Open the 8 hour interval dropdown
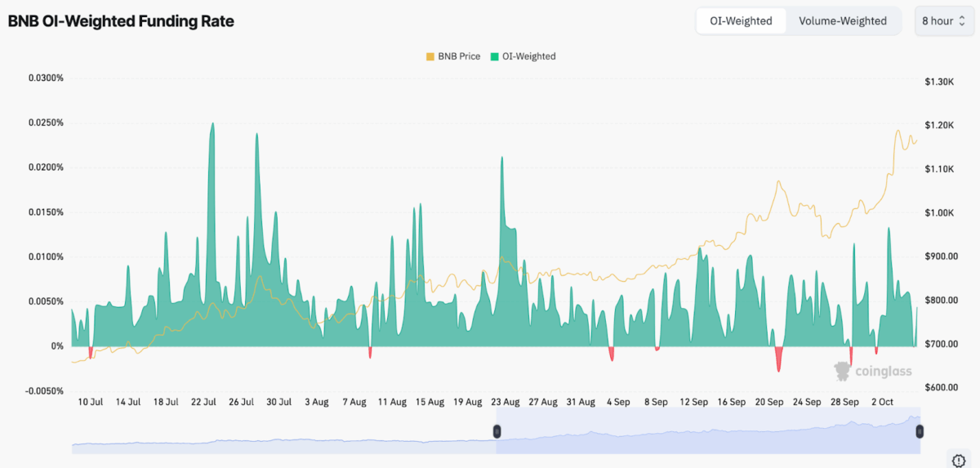Screen dimensions: 980x468 [943, 21]
